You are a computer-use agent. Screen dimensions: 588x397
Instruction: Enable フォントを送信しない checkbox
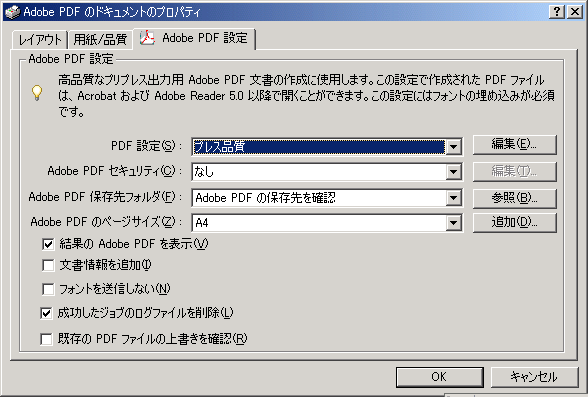48,289
